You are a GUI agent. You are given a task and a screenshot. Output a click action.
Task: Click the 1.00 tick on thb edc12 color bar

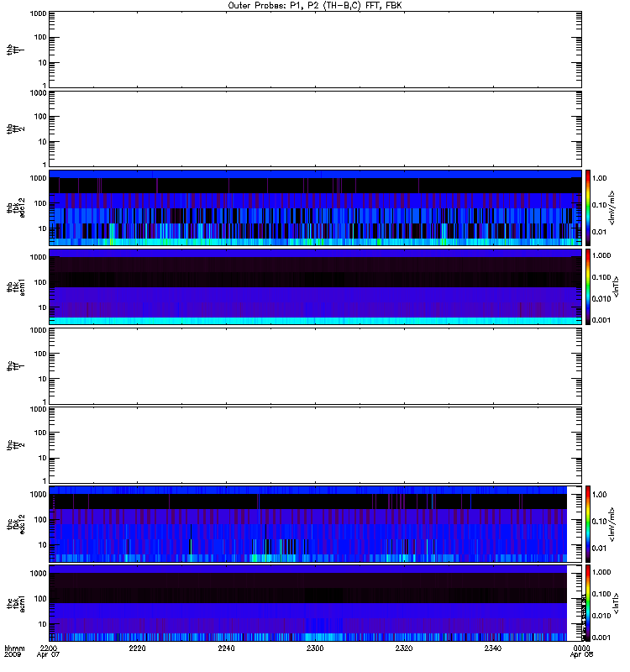tap(599, 178)
